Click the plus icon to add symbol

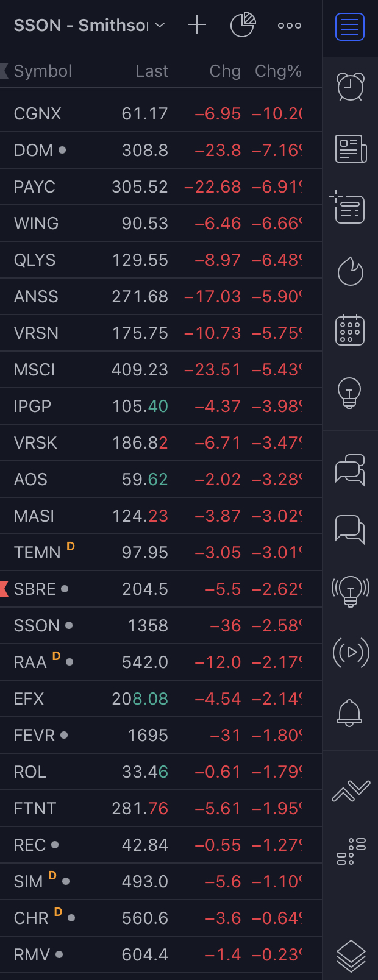click(197, 25)
